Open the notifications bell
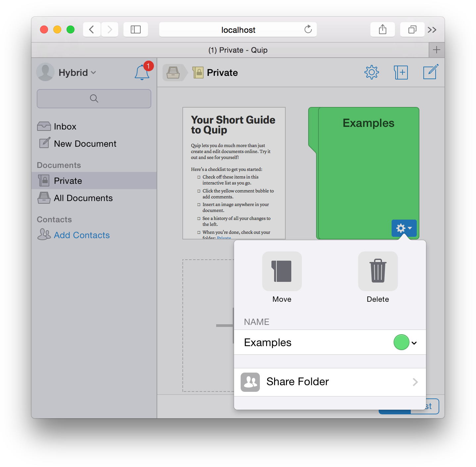Screen dimensions: 476x467 (x=142, y=72)
